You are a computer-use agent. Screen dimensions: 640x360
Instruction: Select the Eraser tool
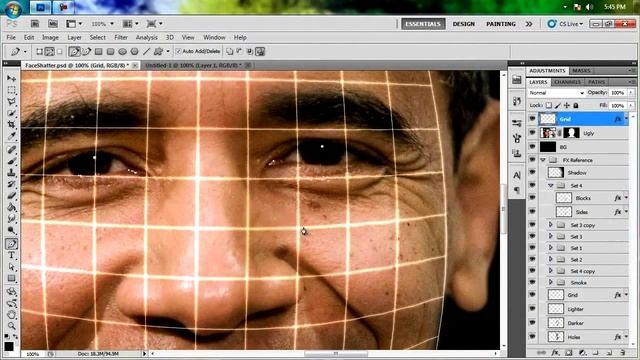coord(11,196)
